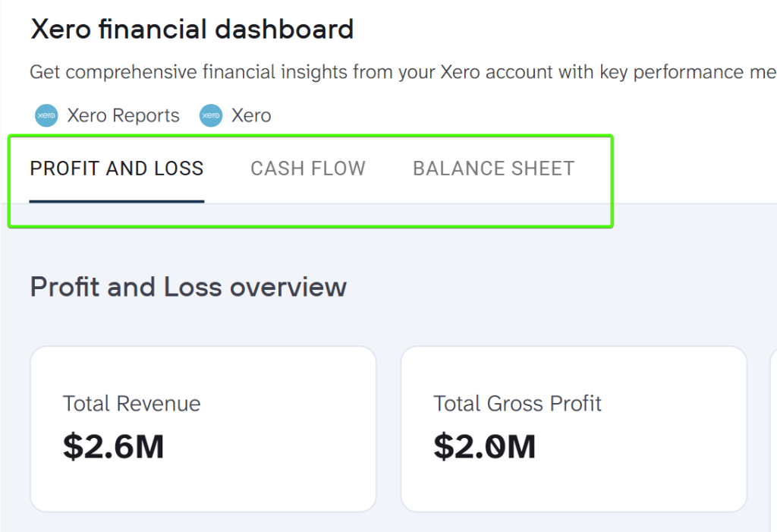The image size is (777, 532).
Task: Click empty space below $2.6M in revenue card
Action: [203, 487]
